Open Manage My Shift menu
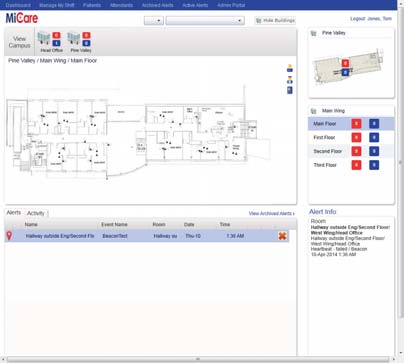404x363 pixels. click(57, 5)
